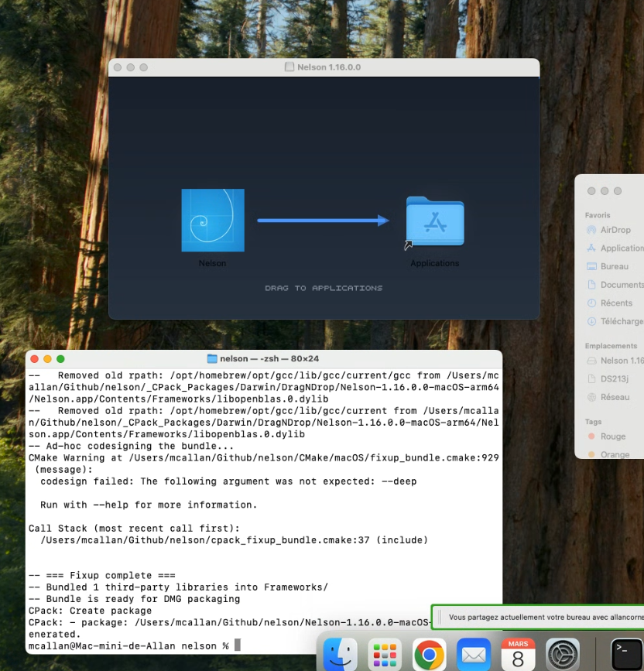Click the 'codesign failed' error line
644x671 pixels.
[x=228, y=481]
